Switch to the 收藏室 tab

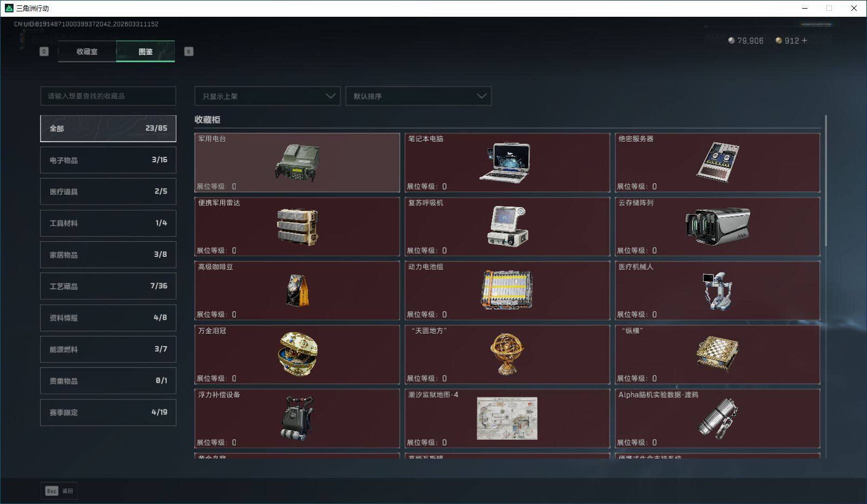point(87,51)
